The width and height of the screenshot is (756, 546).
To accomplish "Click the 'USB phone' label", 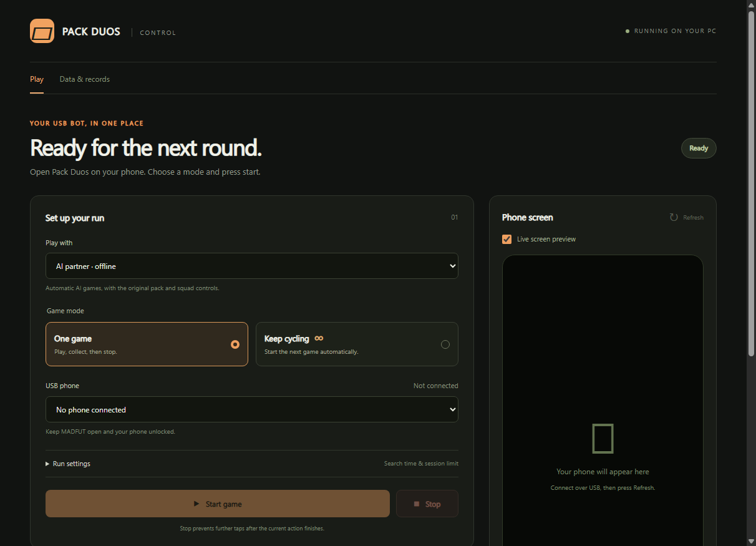I will (62, 386).
